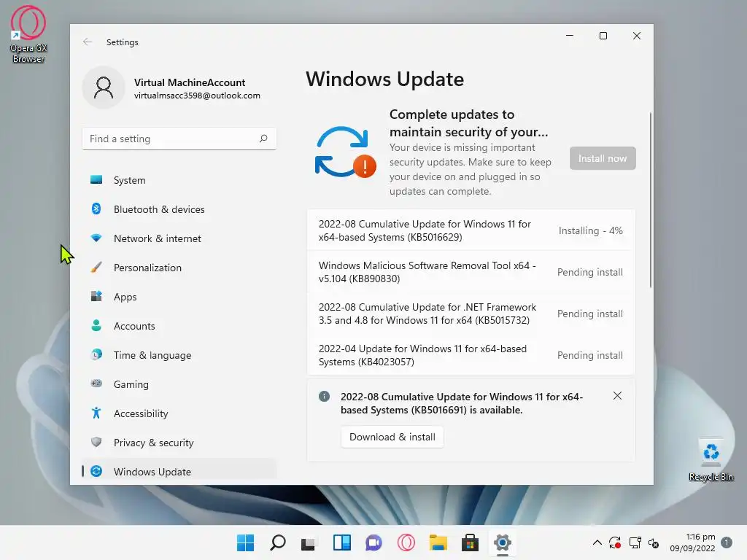Viewport: 747px width, 560px height.
Task: Click the Time & language clock icon
Action: click(x=96, y=355)
